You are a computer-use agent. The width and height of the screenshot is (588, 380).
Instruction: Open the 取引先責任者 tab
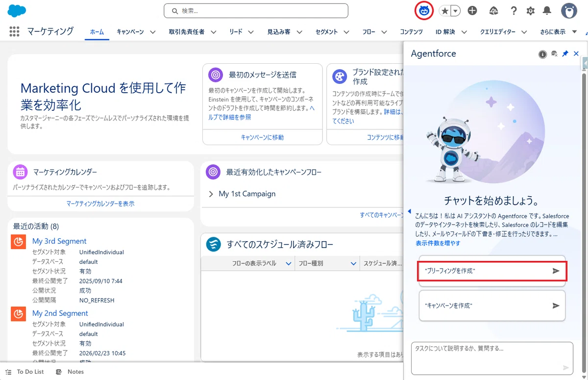(x=186, y=32)
